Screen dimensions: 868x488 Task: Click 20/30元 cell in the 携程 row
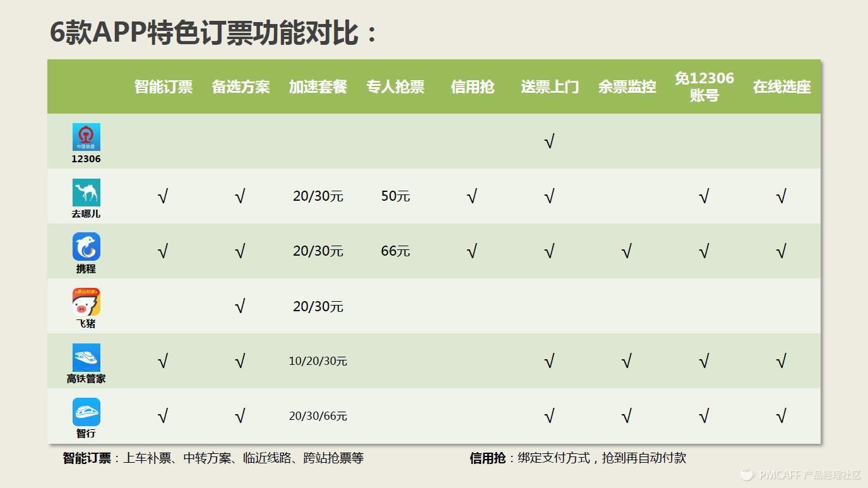click(318, 251)
